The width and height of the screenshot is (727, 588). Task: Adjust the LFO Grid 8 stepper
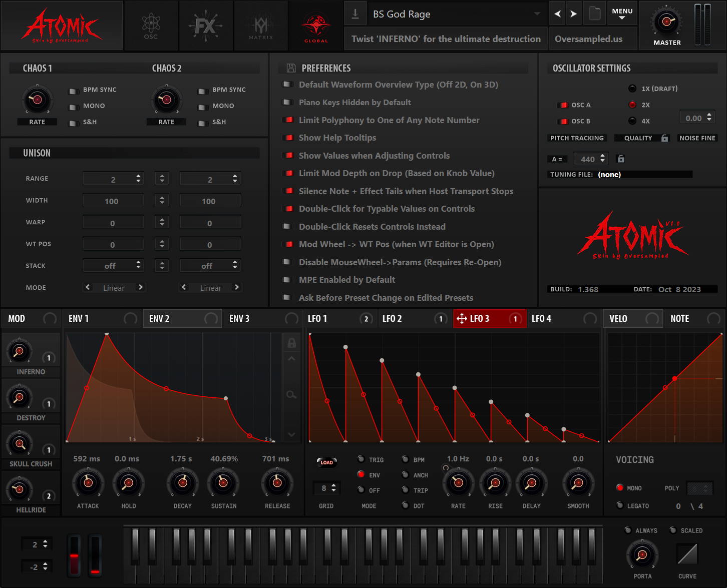333,488
